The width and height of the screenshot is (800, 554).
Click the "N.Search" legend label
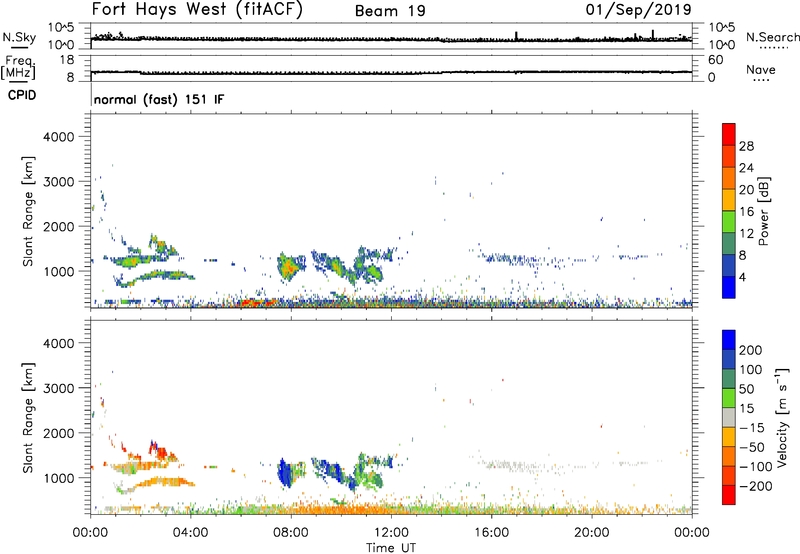click(772, 37)
